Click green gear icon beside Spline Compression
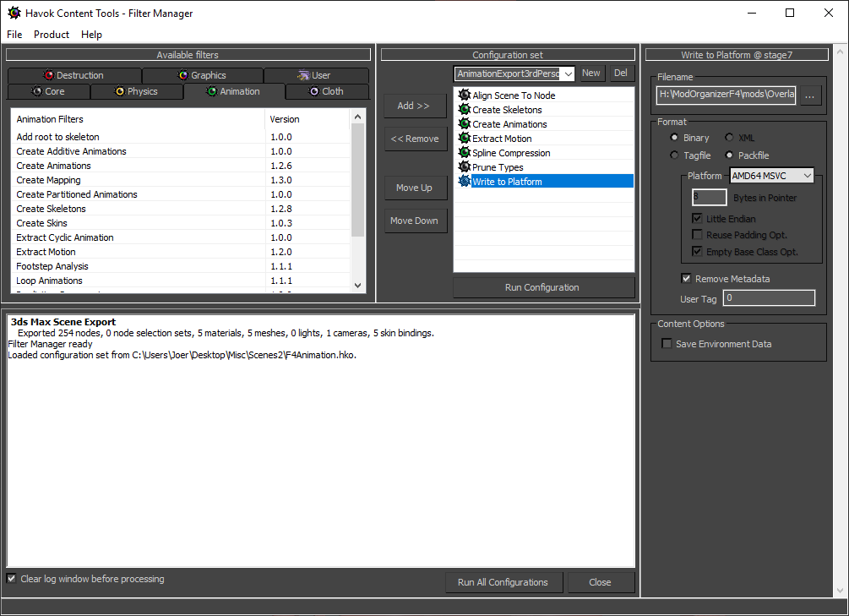 point(464,152)
